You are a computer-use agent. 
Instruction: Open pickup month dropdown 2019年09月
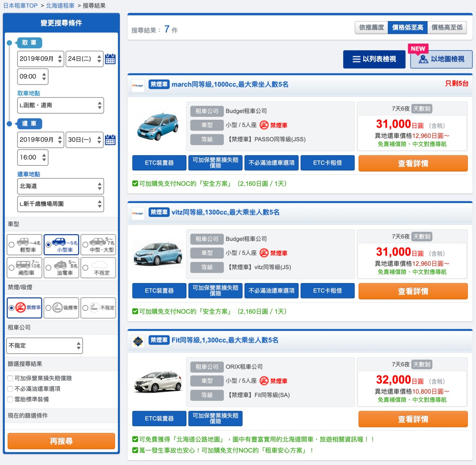coord(40,59)
